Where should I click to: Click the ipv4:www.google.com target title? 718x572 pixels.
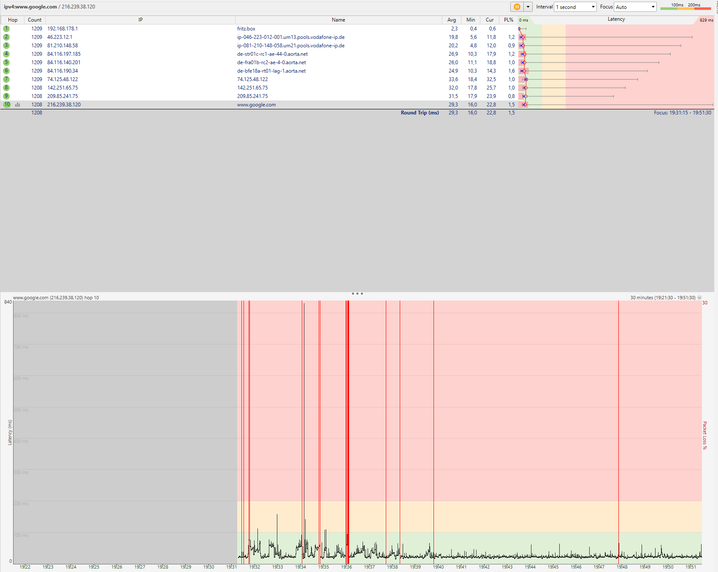(30, 7)
